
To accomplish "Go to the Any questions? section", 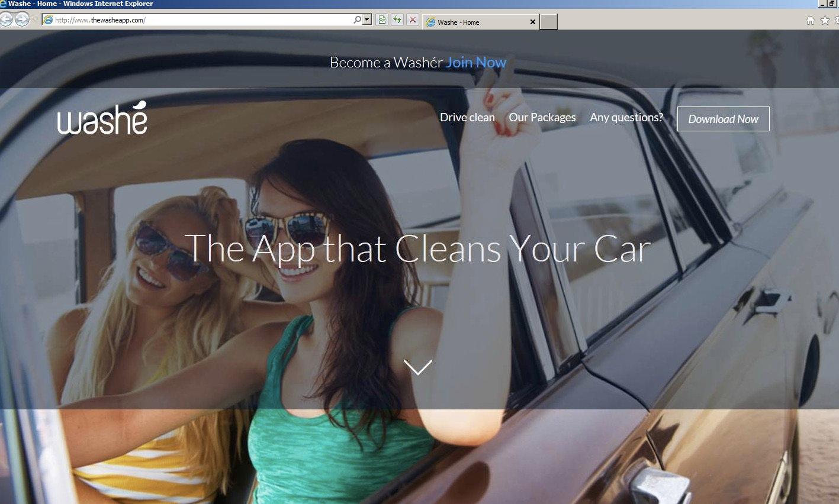I will pos(626,118).
